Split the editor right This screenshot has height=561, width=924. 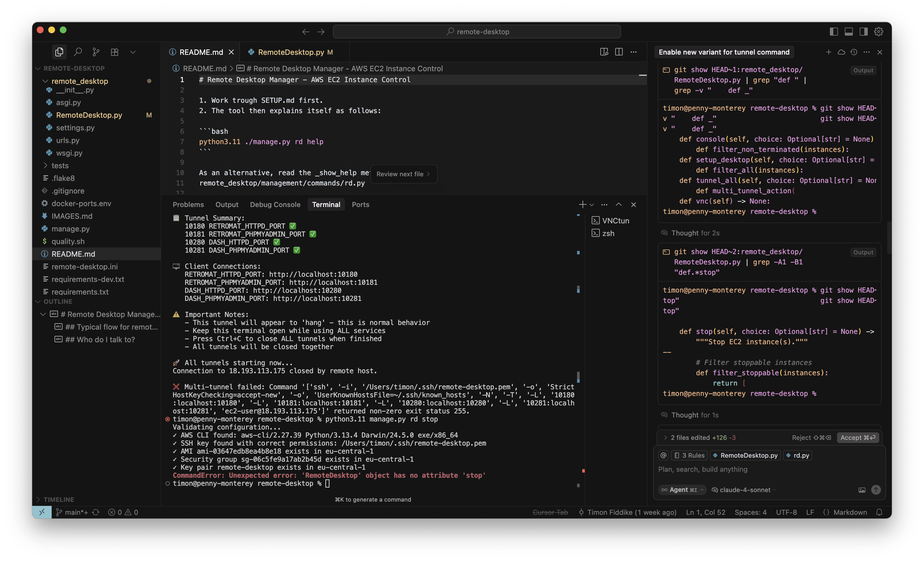pos(619,52)
